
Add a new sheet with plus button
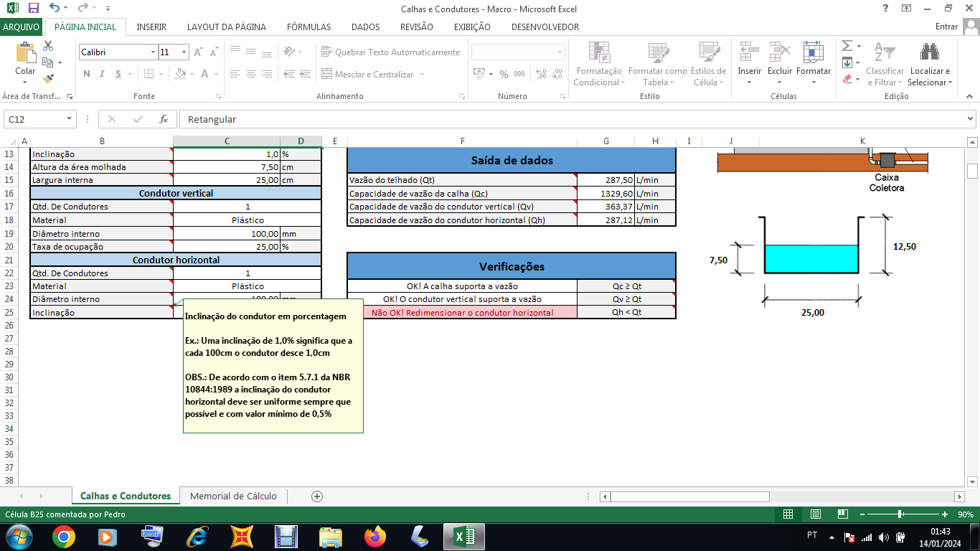tap(317, 496)
